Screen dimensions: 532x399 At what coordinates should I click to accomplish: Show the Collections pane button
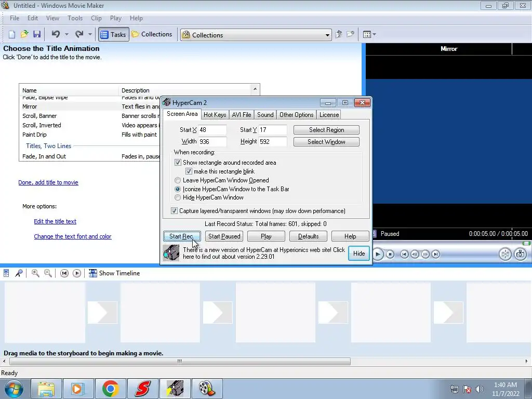152,34
